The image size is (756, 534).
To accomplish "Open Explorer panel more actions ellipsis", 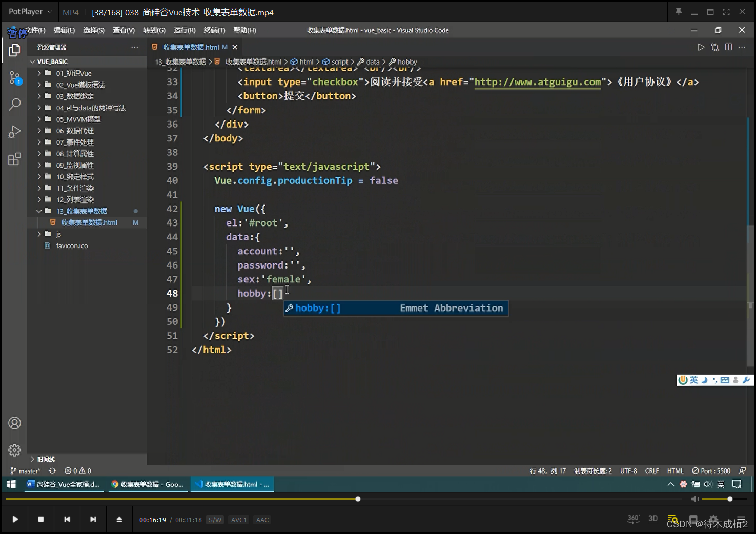I will coord(134,47).
